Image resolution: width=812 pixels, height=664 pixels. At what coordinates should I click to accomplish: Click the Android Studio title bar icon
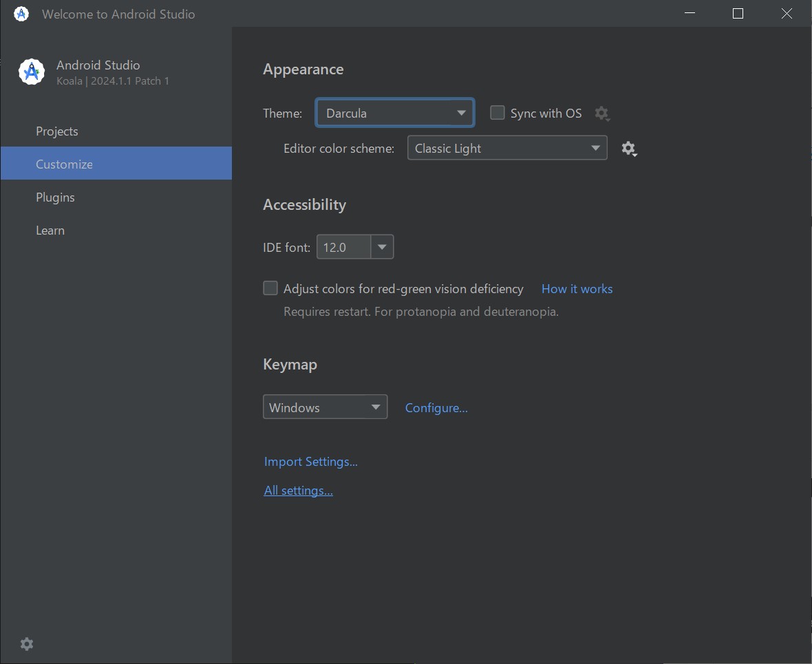point(21,14)
